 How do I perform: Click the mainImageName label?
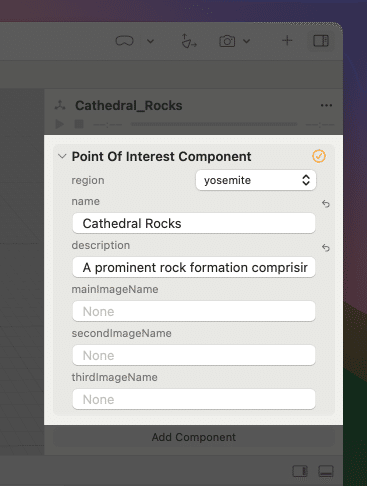pos(115,289)
